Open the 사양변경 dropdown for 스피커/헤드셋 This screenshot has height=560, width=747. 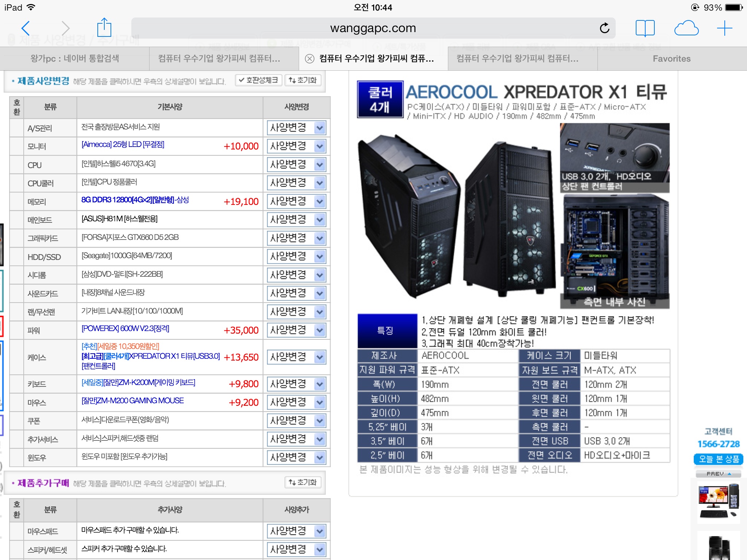click(296, 549)
